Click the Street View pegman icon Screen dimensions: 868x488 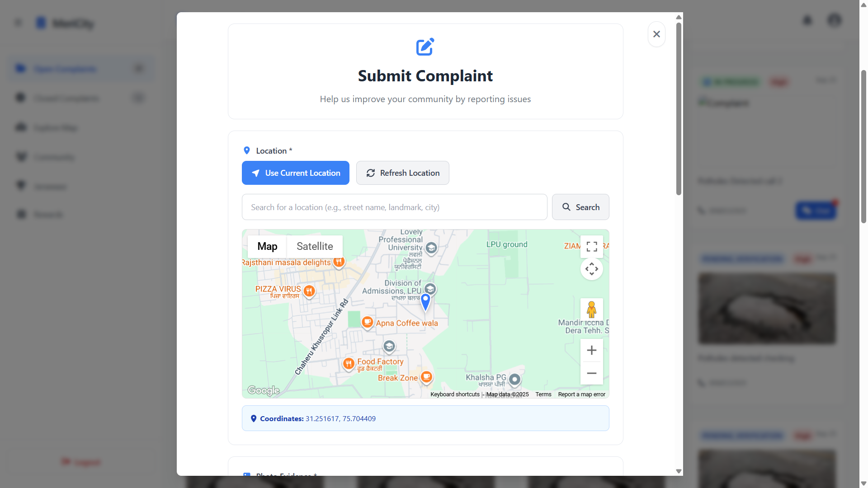pos(591,310)
